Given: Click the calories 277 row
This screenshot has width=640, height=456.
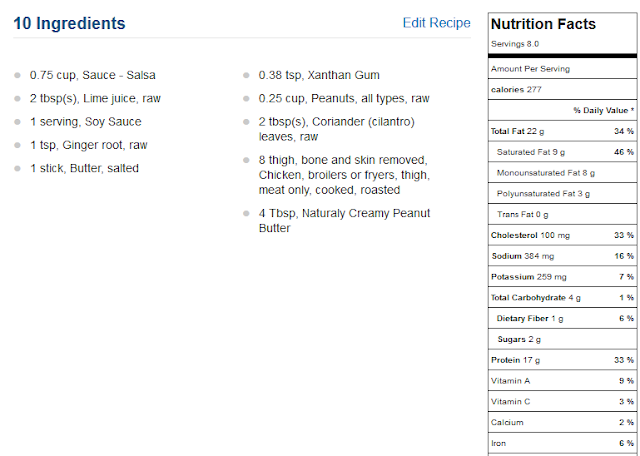Looking at the screenshot, I should [562, 89].
